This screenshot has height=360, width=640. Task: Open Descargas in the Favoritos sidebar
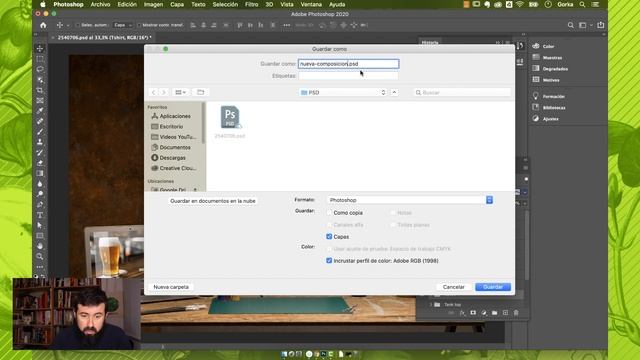tap(172, 158)
